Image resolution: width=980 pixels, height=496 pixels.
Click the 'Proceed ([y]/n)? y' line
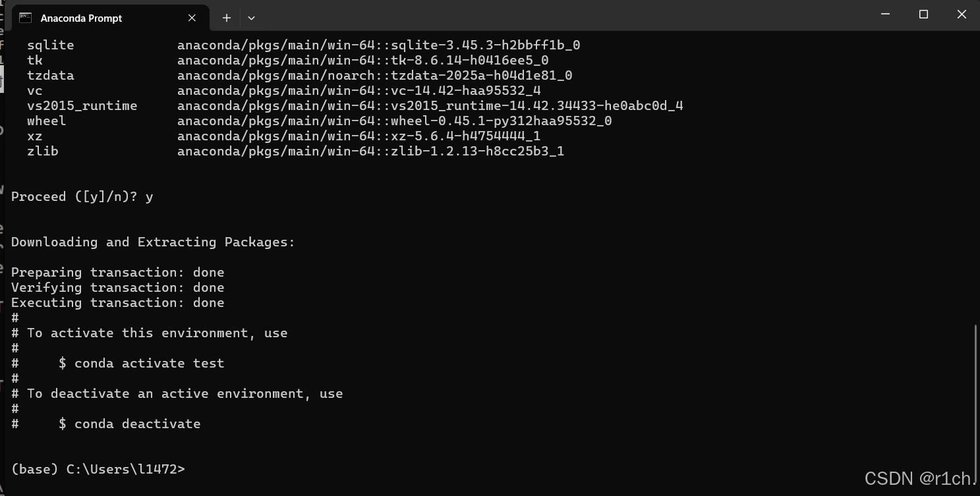pos(82,196)
